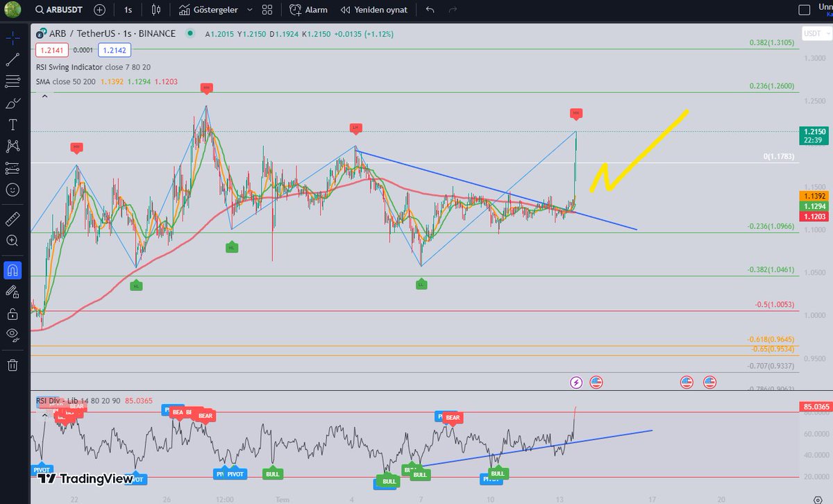Toggle hide all drawings eye icon
This screenshot has height=504, width=833.
pos(12,335)
